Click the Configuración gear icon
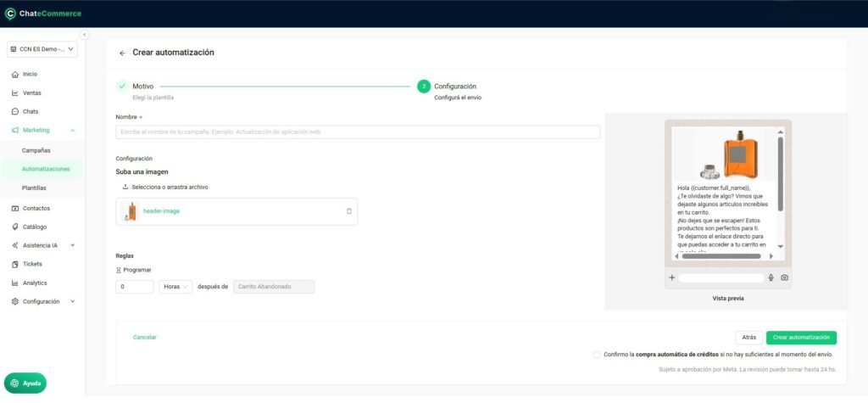The width and height of the screenshot is (868, 403). click(15, 301)
